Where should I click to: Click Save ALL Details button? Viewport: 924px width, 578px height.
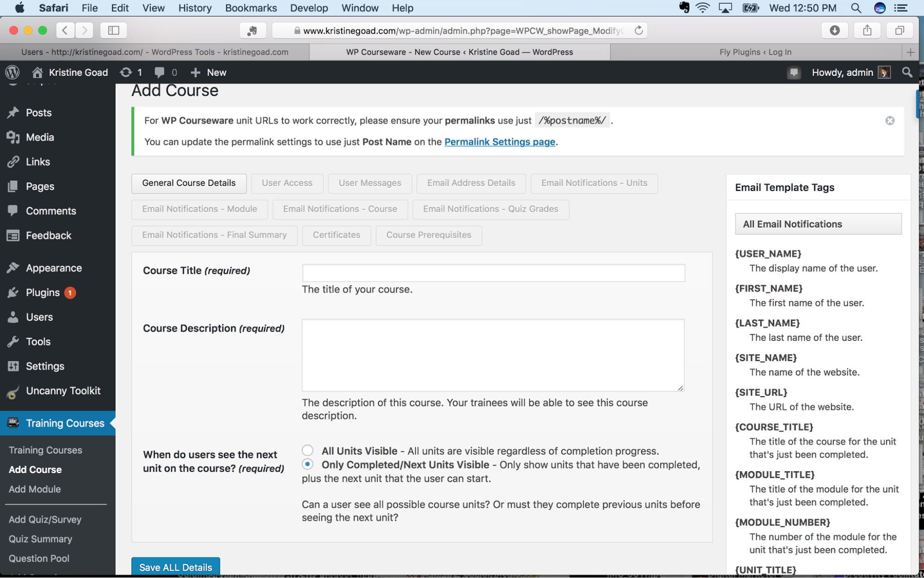click(x=175, y=567)
